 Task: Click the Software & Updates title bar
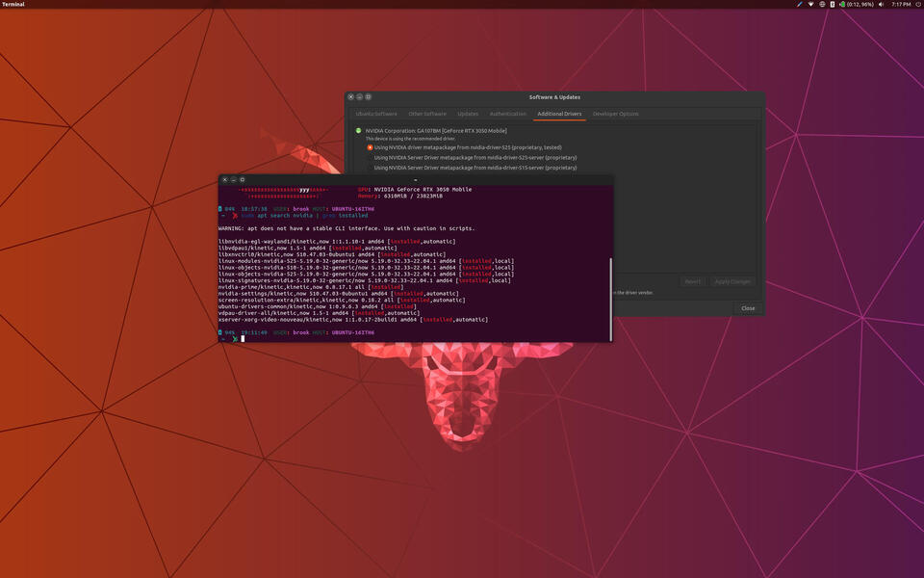tap(554, 96)
